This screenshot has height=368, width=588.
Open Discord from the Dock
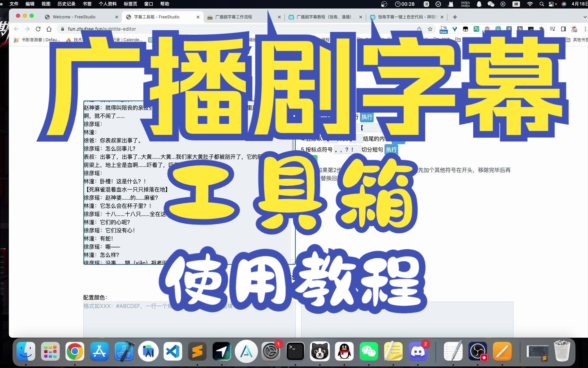point(418,351)
